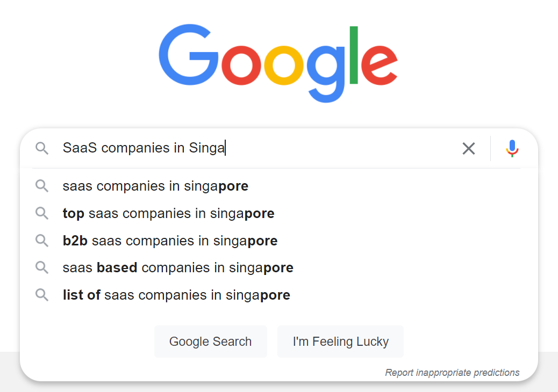The image size is (558, 392).
Task: Click magnifier icon beside 'list of saas companies' suggestion
Action: 42,295
